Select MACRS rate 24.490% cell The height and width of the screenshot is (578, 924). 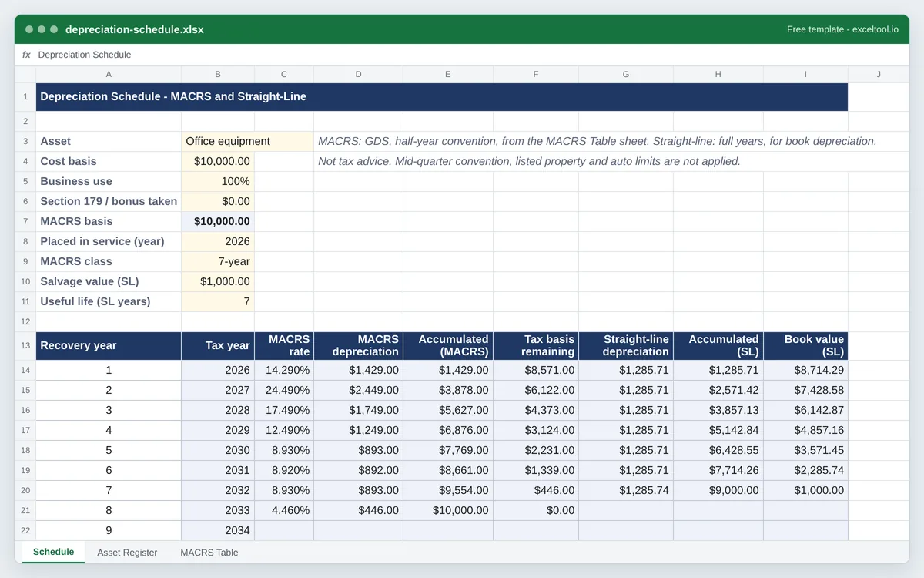click(x=284, y=390)
